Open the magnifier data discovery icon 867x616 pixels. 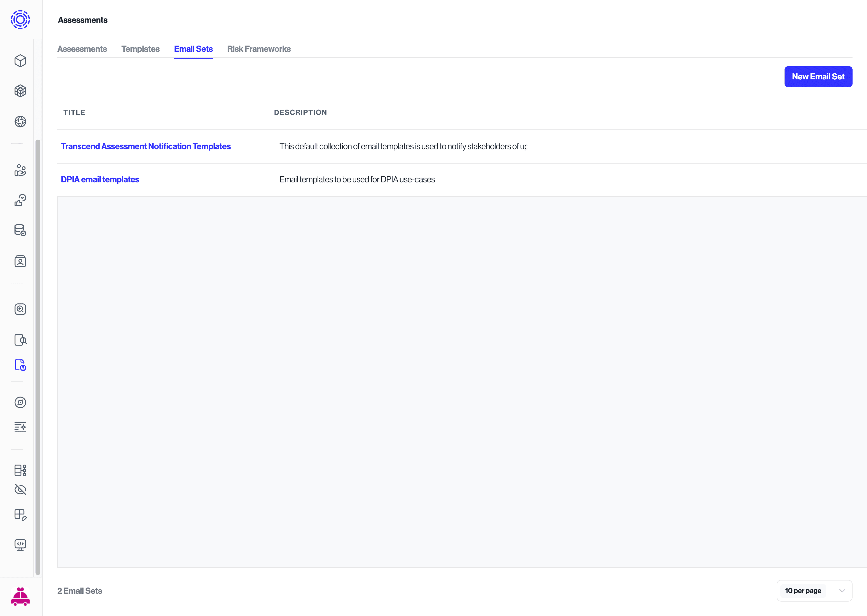coord(20,309)
